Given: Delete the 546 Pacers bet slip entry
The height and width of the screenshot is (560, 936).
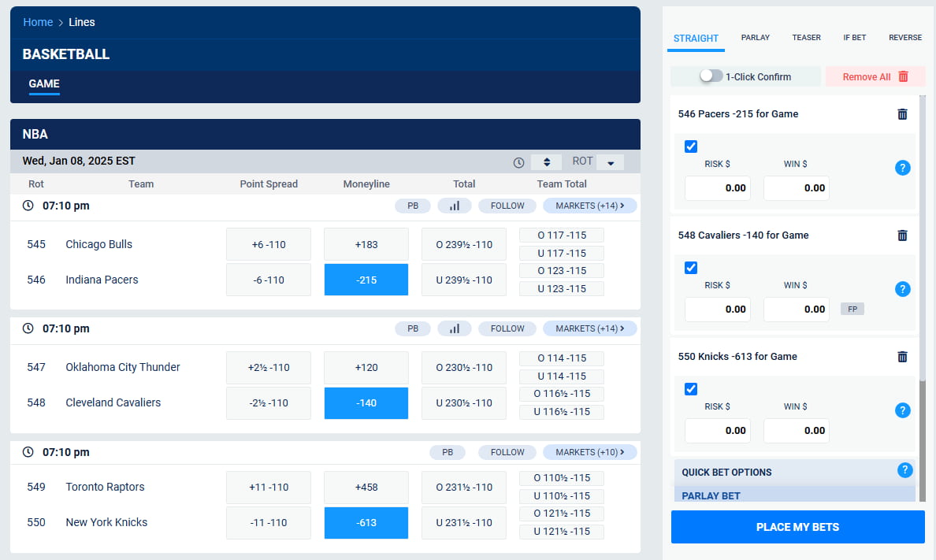Looking at the screenshot, I should tap(902, 114).
